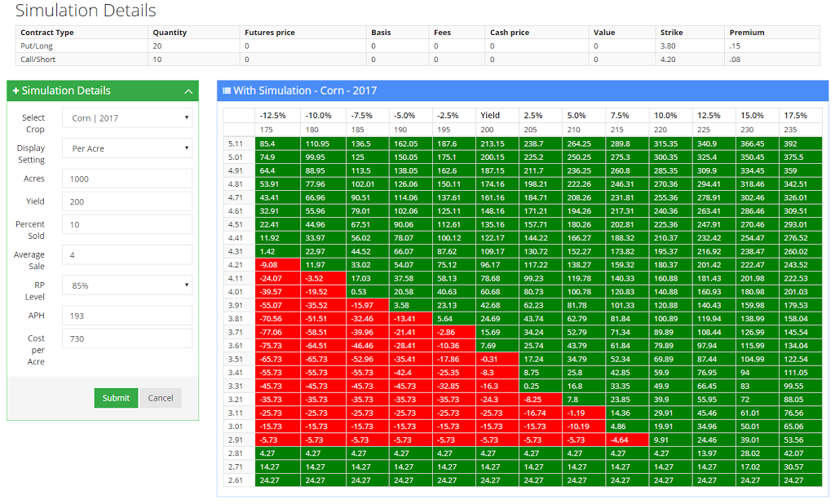
Task: Click the Percent Sold input field
Action: pyautogui.click(x=127, y=224)
